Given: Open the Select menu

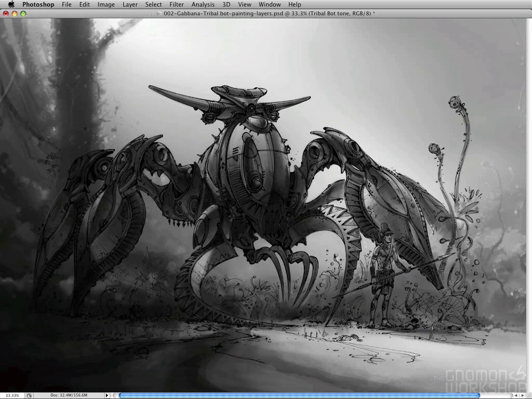Looking at the screenshot, I should click(x=153, y=4).
